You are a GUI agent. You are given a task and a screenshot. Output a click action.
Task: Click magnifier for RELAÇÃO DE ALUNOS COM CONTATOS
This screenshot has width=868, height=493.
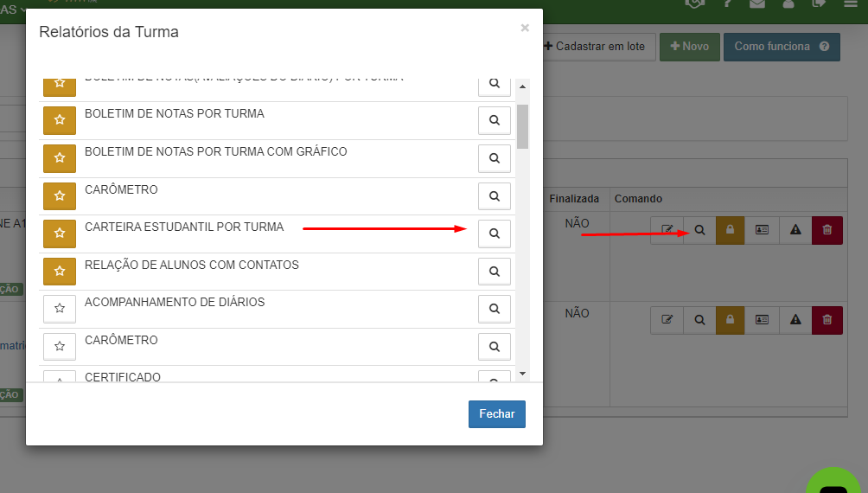pyautogui.click(x=495, y=272)
